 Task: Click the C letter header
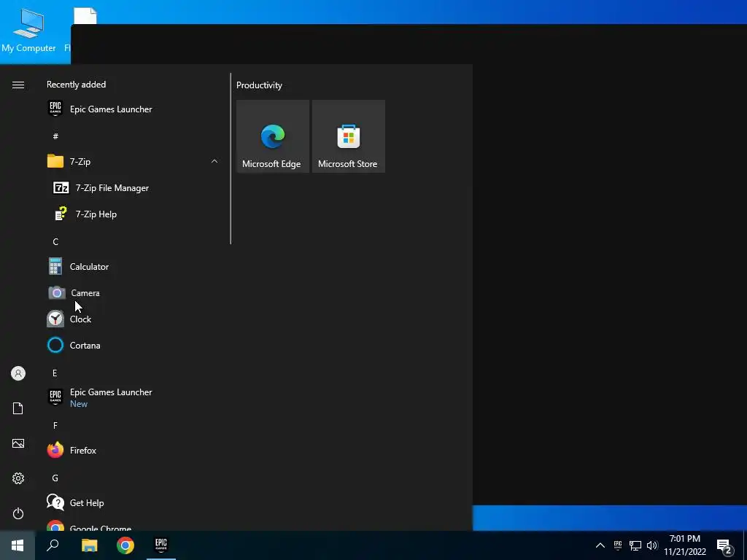click(55, 241)
